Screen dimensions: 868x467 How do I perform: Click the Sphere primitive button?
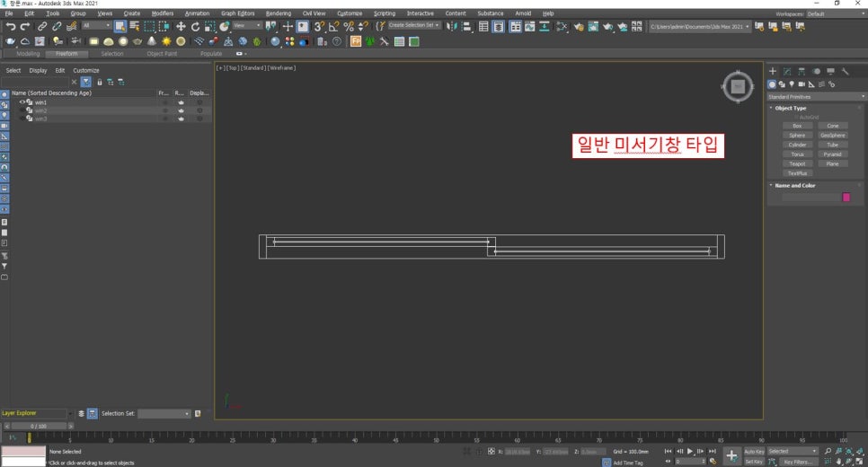[x=797, y=135]
